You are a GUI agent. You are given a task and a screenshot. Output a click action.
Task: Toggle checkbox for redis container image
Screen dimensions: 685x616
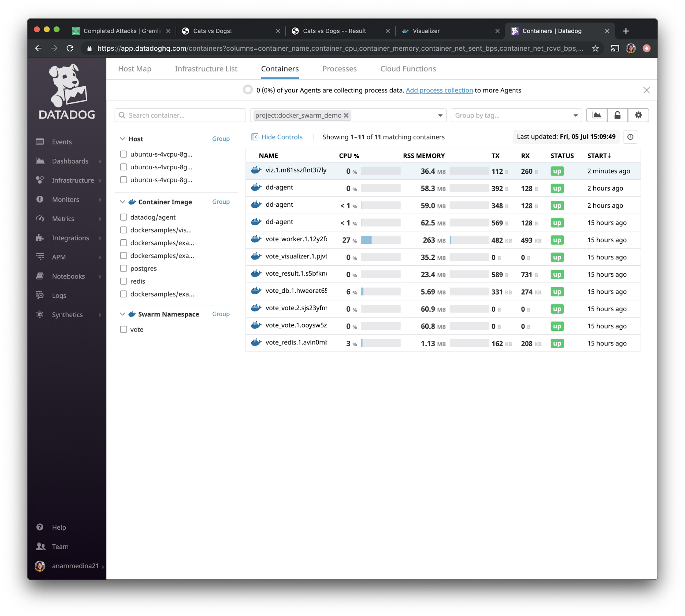click(x=123, y=281)
